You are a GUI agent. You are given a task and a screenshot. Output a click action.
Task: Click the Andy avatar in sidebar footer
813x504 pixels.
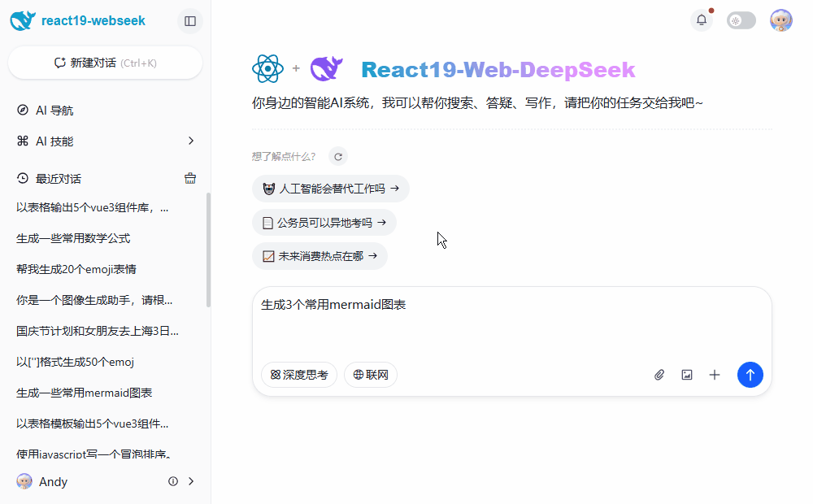click(24, 481)
